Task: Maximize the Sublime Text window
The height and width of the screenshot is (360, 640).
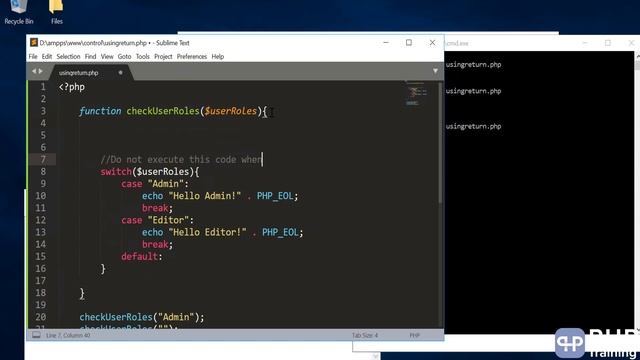Action: click(x=409, y=42)
